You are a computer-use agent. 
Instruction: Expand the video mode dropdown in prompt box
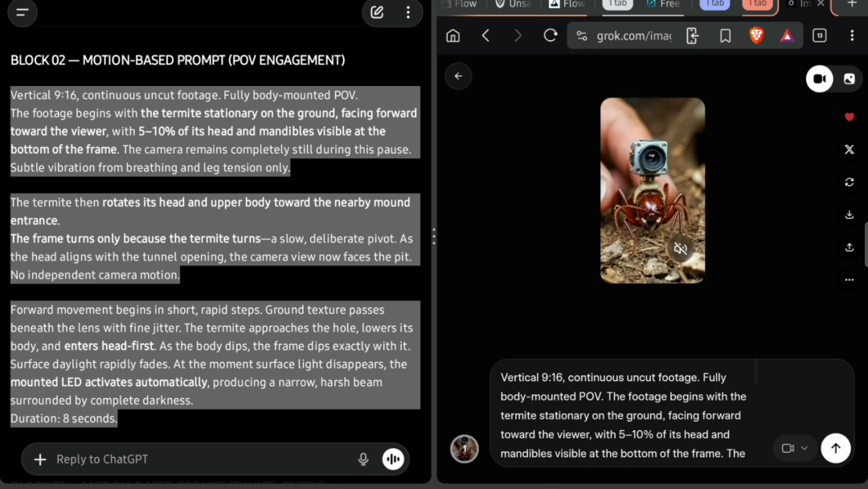[794, 448]
